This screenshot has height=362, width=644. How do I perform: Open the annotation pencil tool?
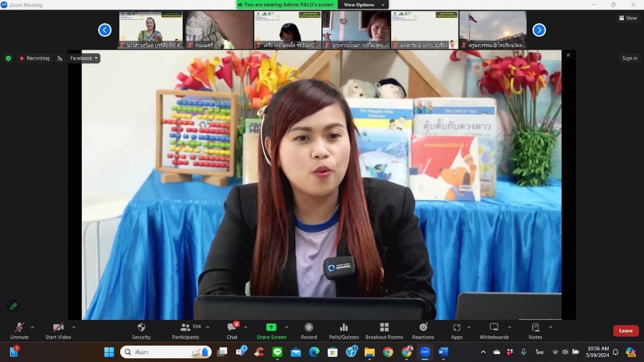(x=14, y=306)
